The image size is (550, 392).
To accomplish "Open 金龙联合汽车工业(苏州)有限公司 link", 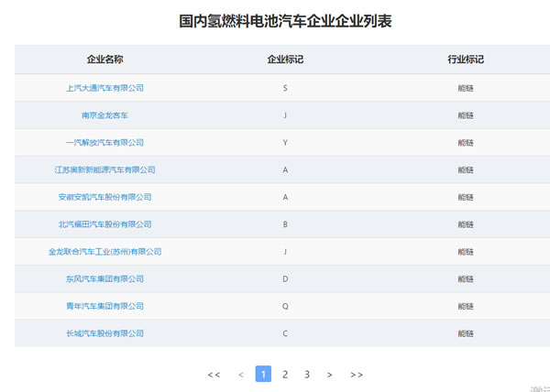I will coord(104,252).
